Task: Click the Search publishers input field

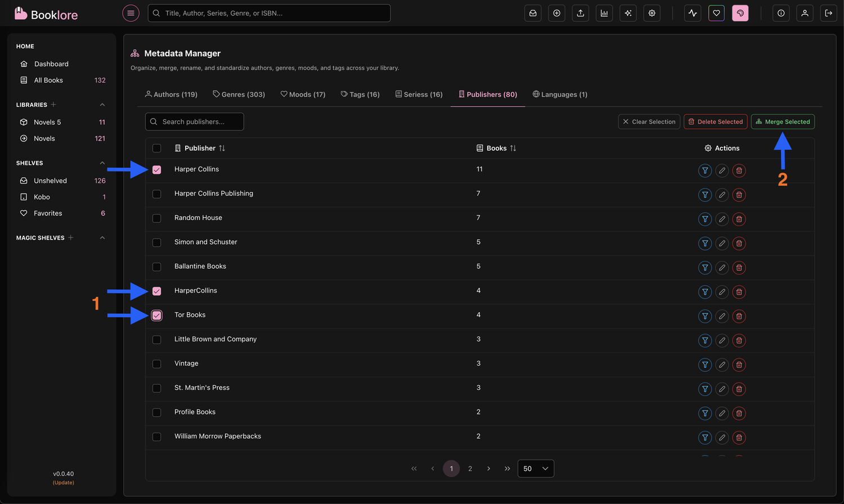Action: (194, 121)
